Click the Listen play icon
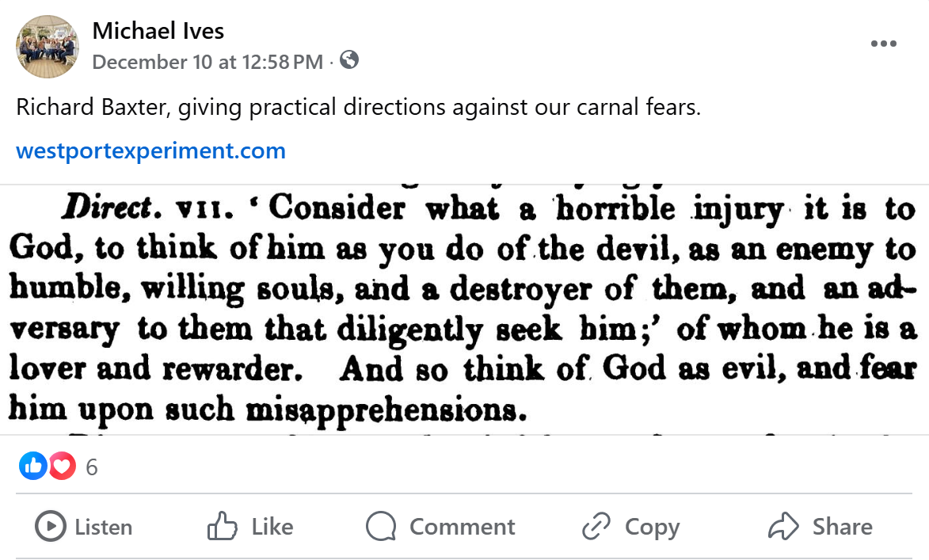Image resolution: width=929 pixels, height=560 pixels. coord(51,527)
